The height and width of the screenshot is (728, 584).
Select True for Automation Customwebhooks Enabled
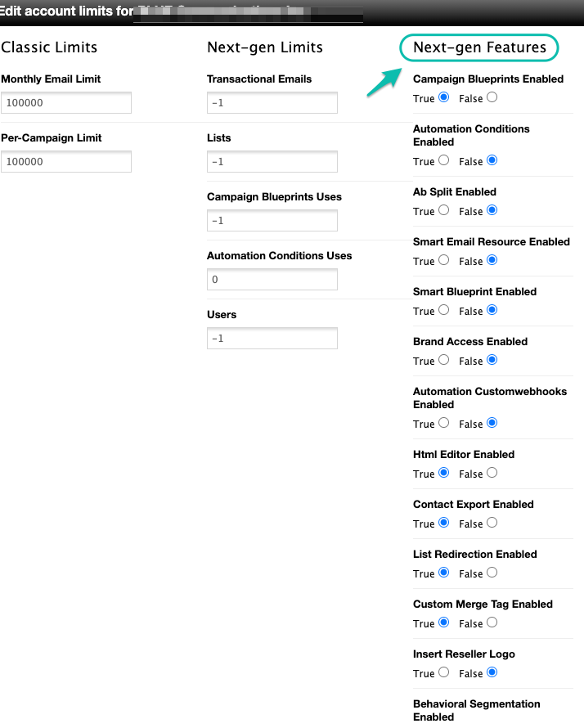tap(444, 423)
